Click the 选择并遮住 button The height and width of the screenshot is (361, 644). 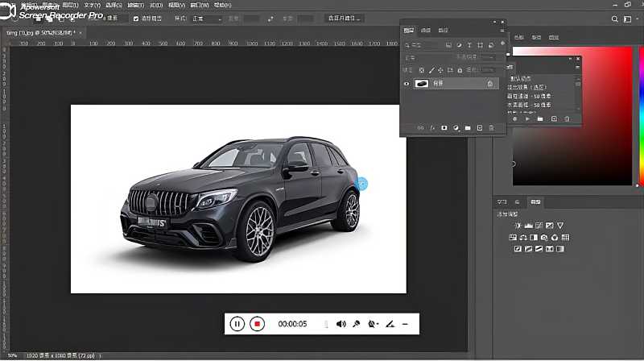click(x=345, y=19)
